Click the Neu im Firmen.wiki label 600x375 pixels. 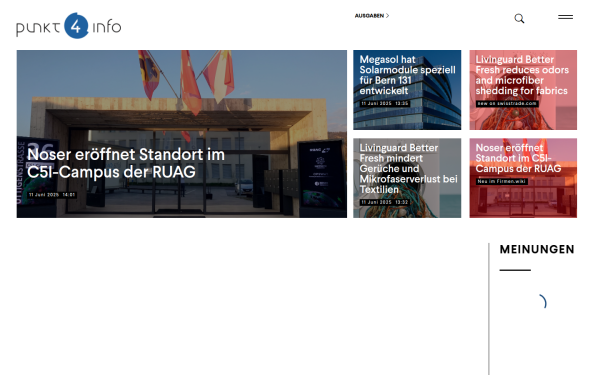[502, 181]
